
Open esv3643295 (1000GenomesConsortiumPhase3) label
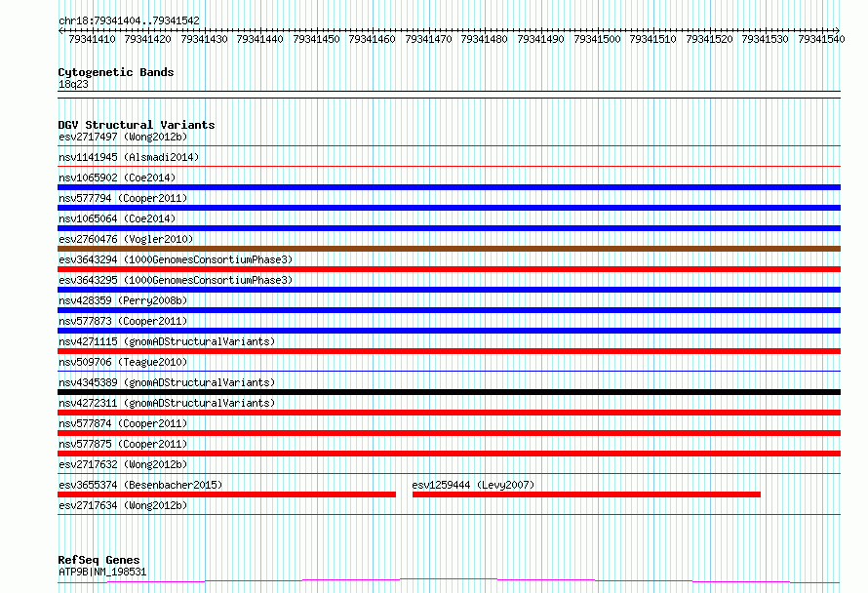click(176, 280)
